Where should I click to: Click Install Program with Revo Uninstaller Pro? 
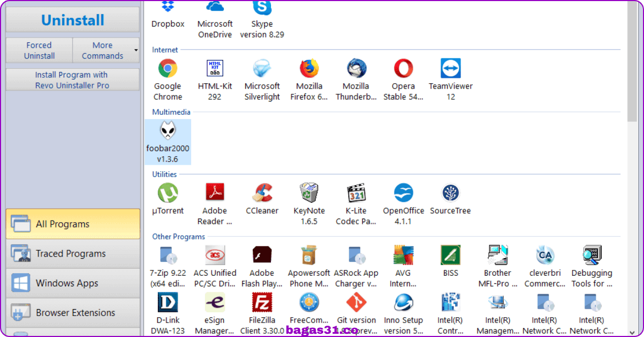point(72,80)
